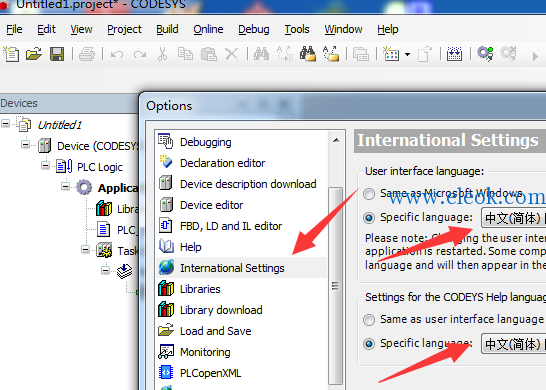This screenshot has width=546, height=390.
Task: Open the Tools menu
Action: tap(297, 29)
